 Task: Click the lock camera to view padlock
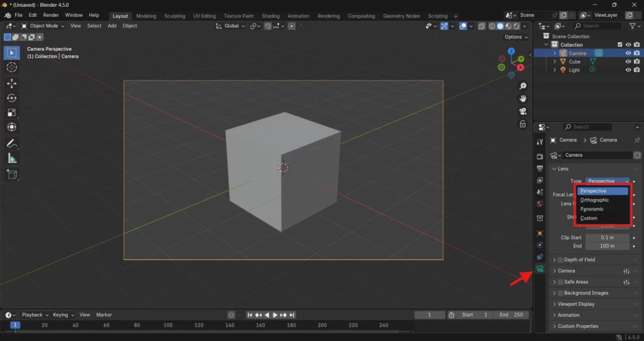523,124
